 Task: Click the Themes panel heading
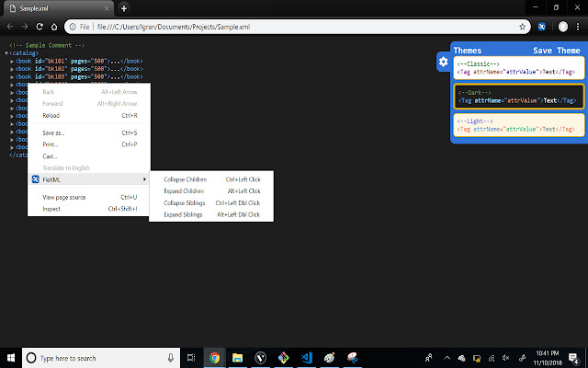pyautogui.click(x=468, y=51)
